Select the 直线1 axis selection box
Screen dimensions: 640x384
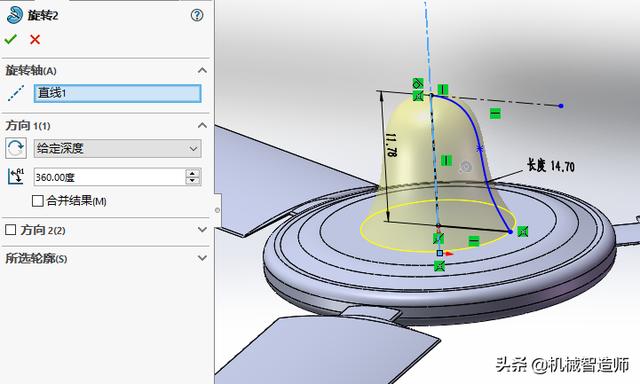click(x=118, y=93)
